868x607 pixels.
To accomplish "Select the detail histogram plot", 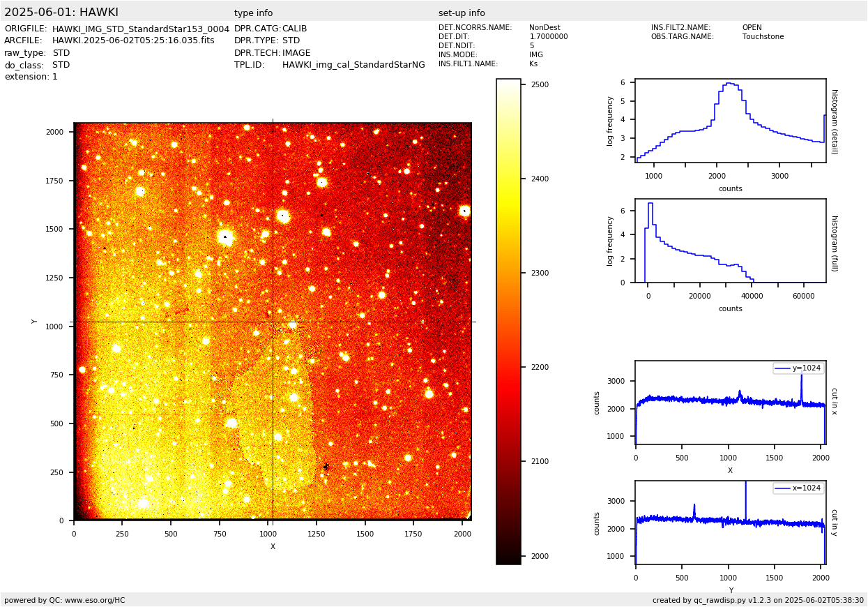I will pos(730,121).
